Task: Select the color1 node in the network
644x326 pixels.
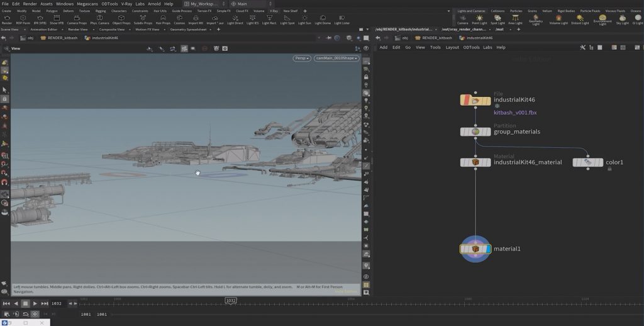Action: click(x=588, y=162)
